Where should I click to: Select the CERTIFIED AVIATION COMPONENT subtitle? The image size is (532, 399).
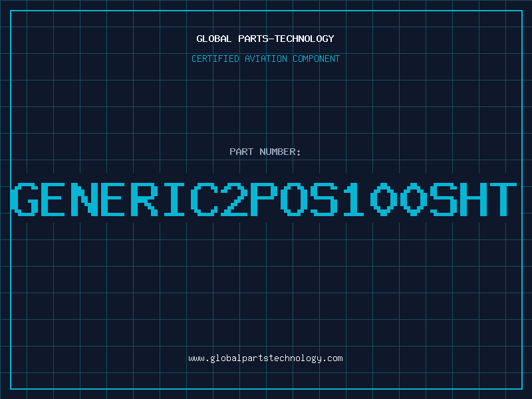265,59
